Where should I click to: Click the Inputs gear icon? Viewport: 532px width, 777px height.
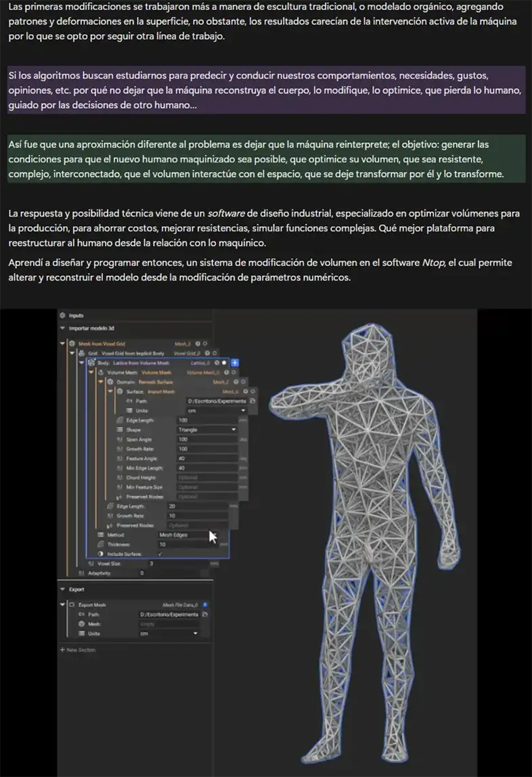pyautogui.click(x=62, y=315)
